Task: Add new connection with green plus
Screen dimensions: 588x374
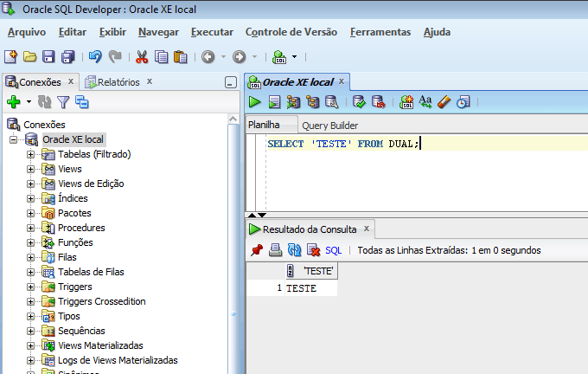Action: [x=14, y=102]
